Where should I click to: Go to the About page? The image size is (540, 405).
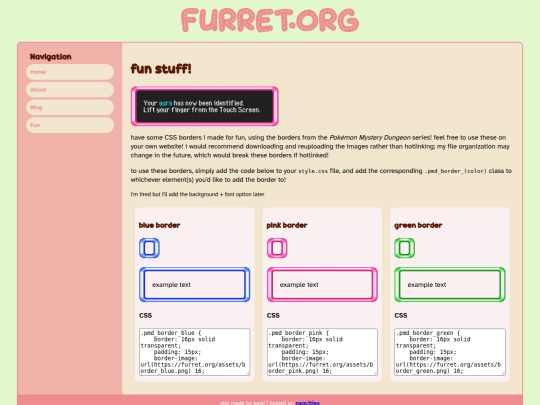click(70, 90)
